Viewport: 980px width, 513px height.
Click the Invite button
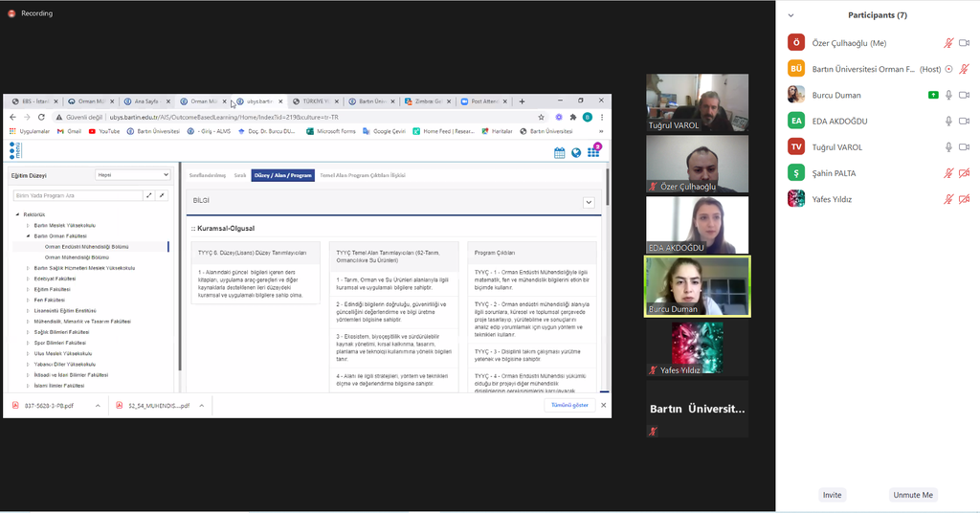(833, 495)
